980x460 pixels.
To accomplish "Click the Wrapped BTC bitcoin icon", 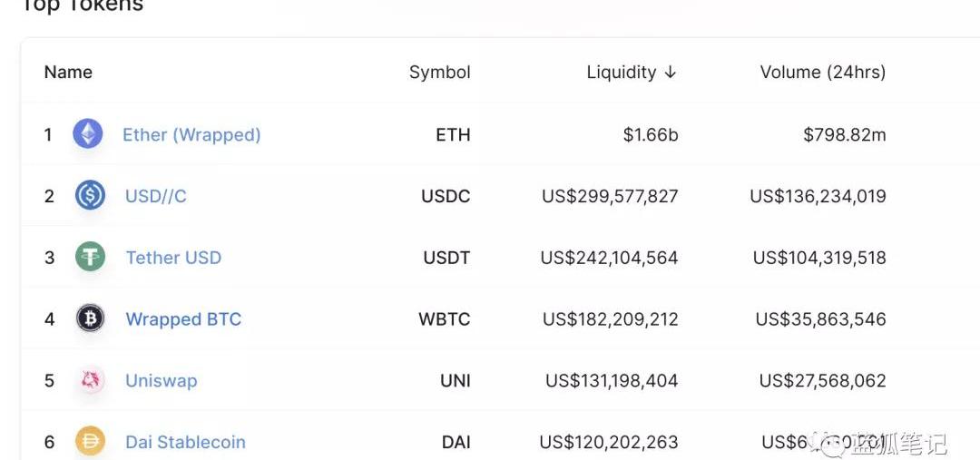I will (x=90, y=318).
